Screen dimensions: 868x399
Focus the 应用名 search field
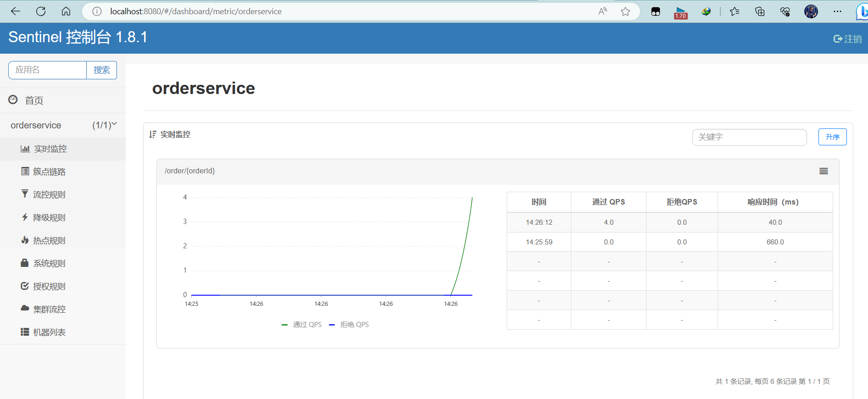click(x=48, y=70)
